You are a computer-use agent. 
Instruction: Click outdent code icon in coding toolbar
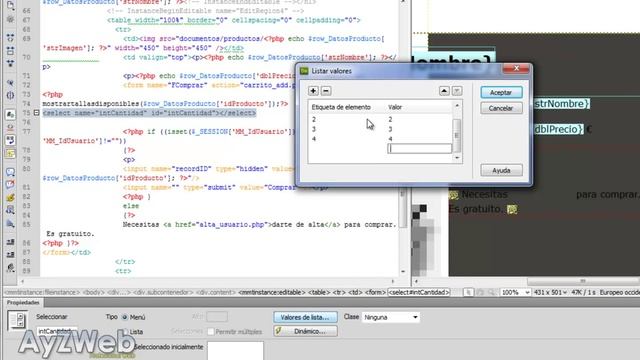pyautogui.click(x=10, y=255)
